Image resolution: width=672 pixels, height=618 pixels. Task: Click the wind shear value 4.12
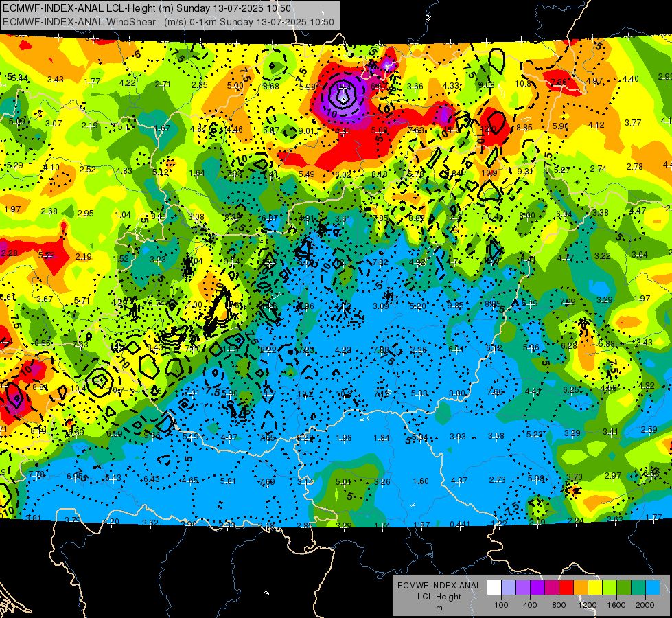tap(596, 125)
